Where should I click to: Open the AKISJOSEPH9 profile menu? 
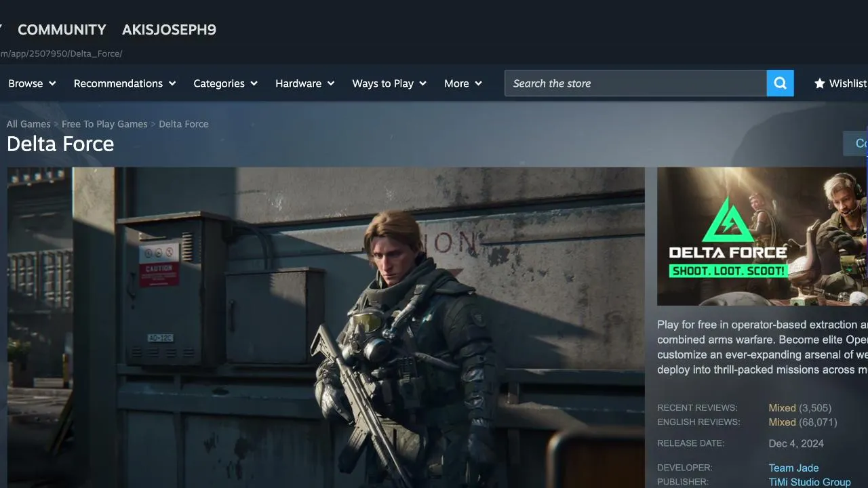tap(169, 30)
